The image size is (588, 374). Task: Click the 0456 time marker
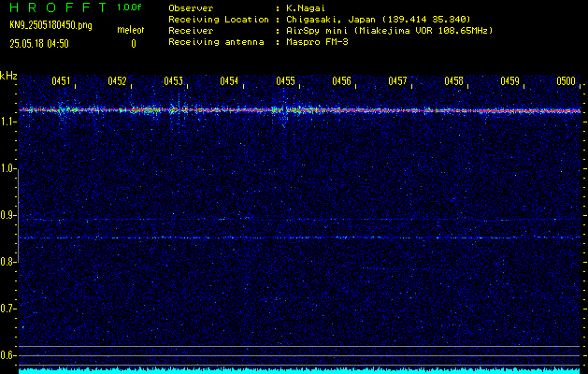[341, 80]
